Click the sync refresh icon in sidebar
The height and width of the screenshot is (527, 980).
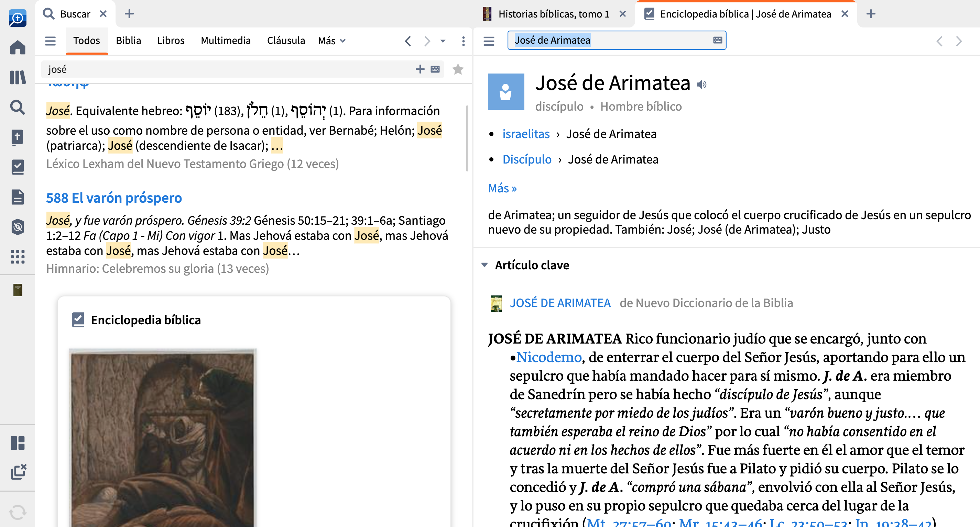coord(18,512)
